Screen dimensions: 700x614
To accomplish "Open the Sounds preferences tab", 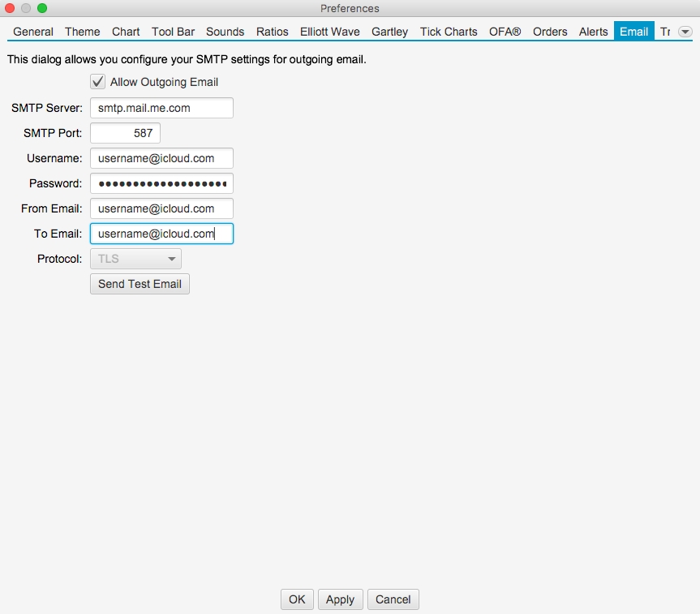I will pyautogui.click(x=225, y=32).
